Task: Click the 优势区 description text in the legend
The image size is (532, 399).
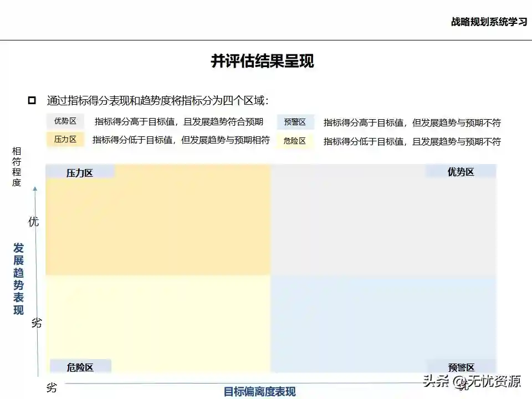Action: pos(178,122)
